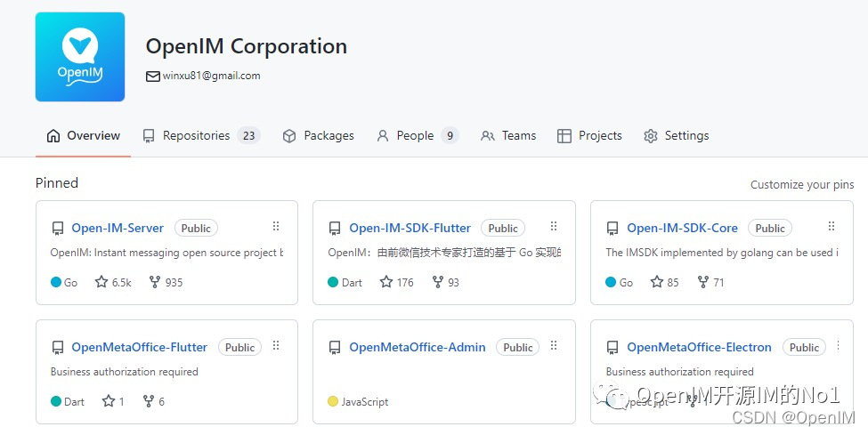Open the OpenMetaOffice-Admin repository

(x=418, y=347)
